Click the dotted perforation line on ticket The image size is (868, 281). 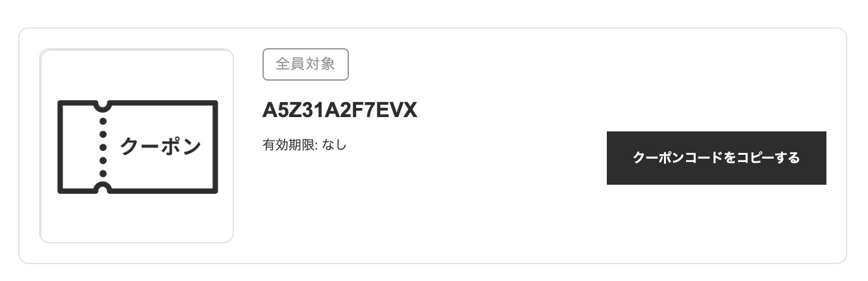coord(103,147)
